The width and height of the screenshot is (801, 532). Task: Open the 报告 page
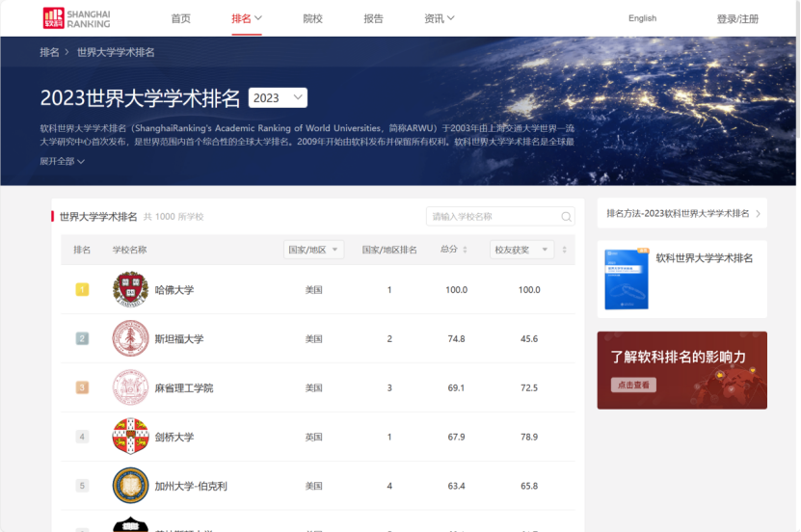[373, 18]
